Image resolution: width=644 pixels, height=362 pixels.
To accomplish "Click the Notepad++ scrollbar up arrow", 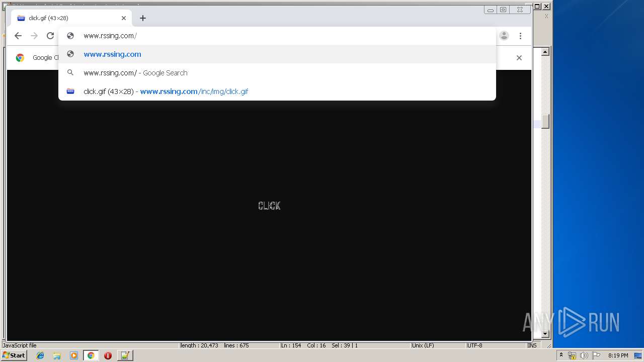I will click(x=545, y=52).
